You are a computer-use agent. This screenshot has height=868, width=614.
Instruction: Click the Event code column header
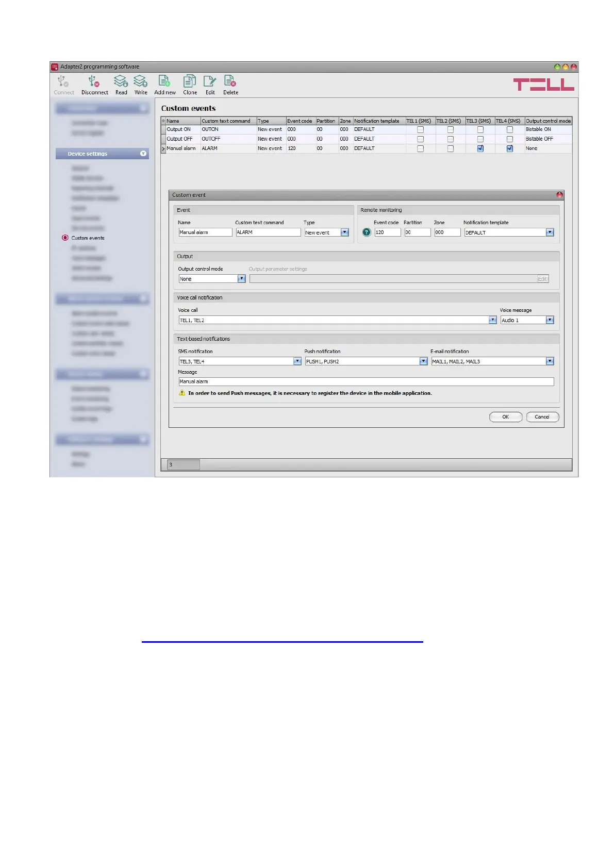(x=301, y=121)
